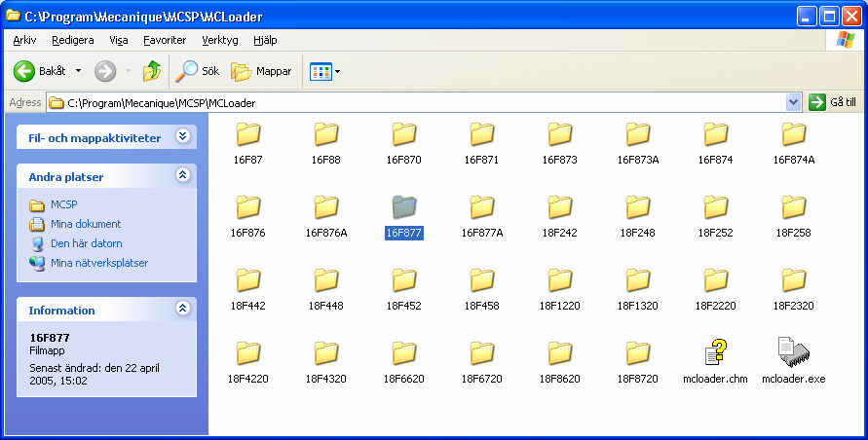Collapse the Information panel

pos(183,309)
